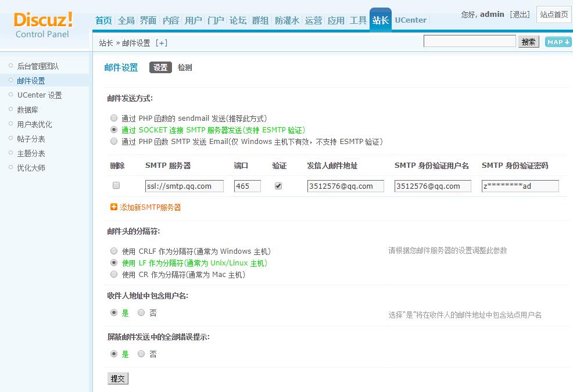This screenshot has width=573, height=392.
Task: Switch to the 设置 sub-tab
Action: [x=160, y=67]
